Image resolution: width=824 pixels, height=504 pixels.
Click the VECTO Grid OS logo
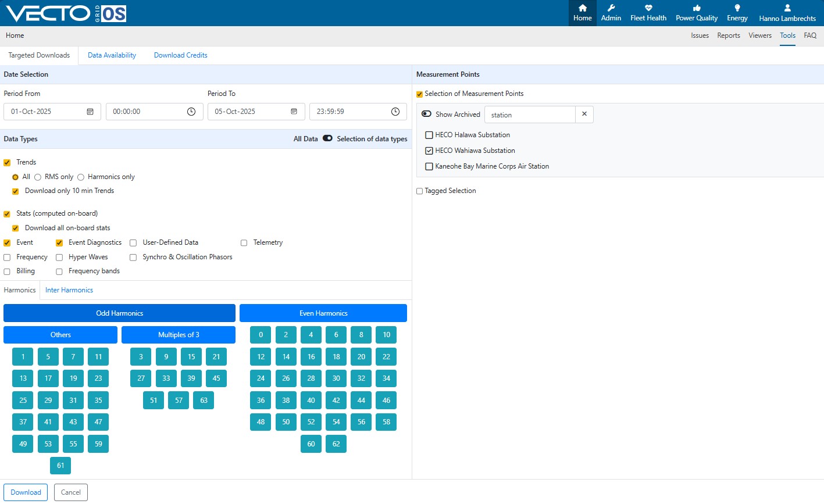66,13
